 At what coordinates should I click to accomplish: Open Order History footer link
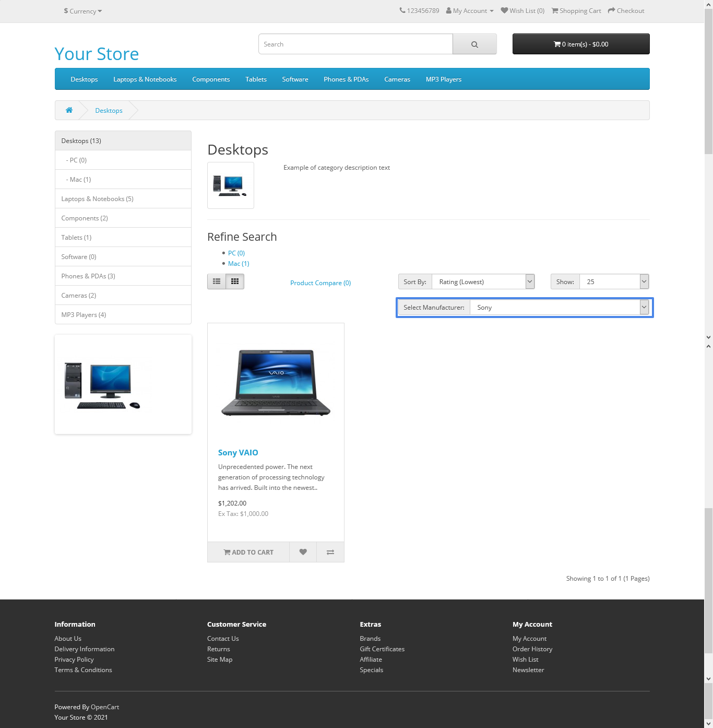tap(532, 649)
